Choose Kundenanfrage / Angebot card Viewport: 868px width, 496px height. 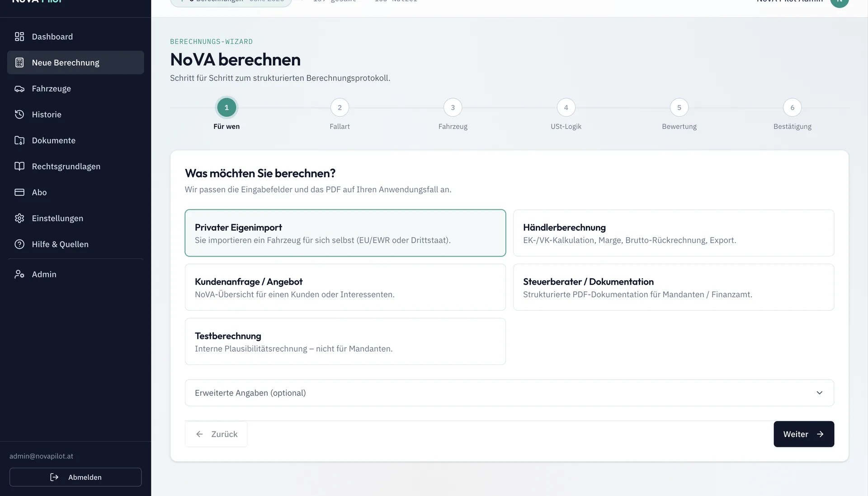(x=345, y=287)
